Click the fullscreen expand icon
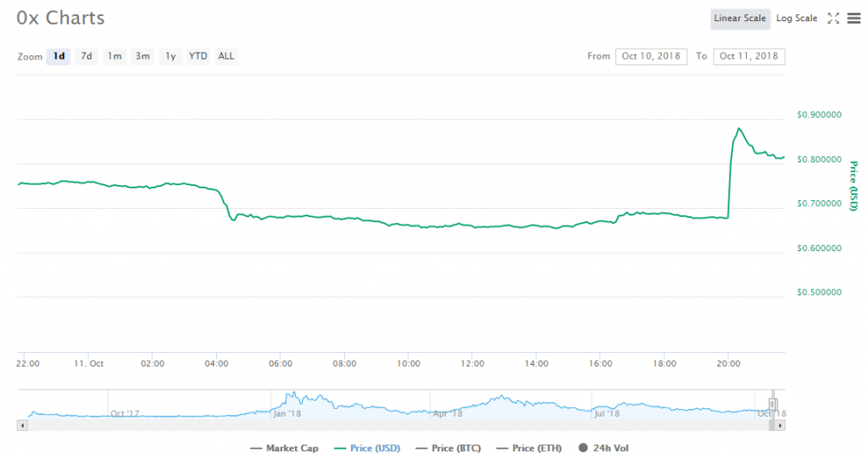 833,18
